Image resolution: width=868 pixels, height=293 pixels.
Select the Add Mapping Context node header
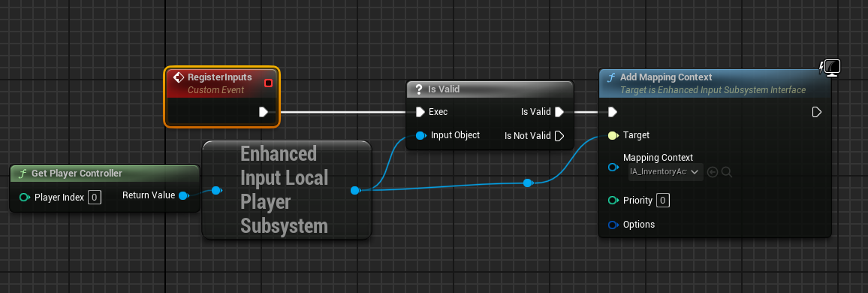(x=715, y=83)
